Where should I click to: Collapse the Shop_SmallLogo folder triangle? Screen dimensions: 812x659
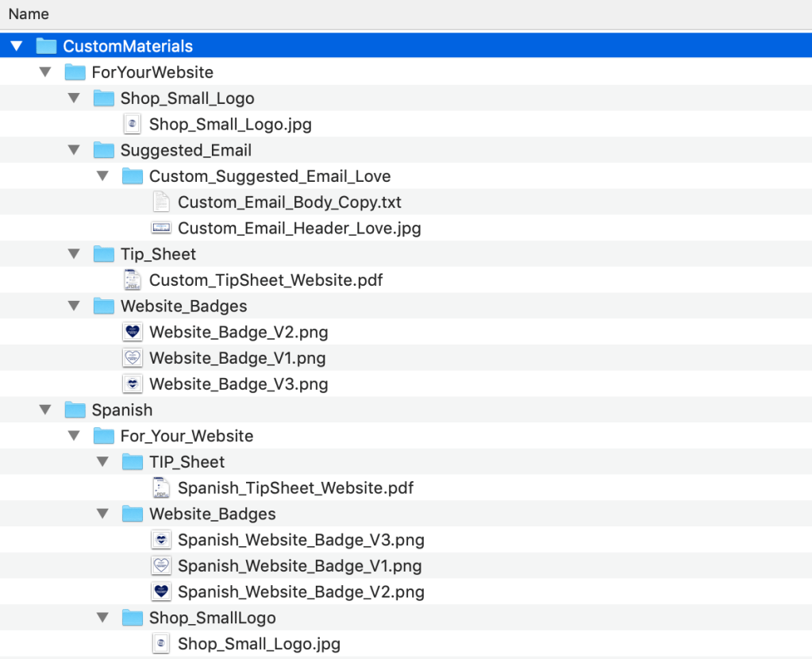(x=103, y=618)
